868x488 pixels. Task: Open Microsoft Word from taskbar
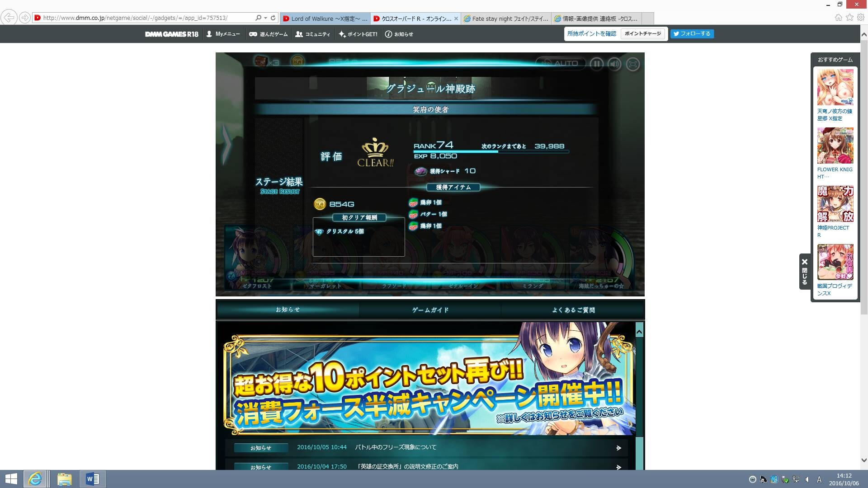click(93, 479)
